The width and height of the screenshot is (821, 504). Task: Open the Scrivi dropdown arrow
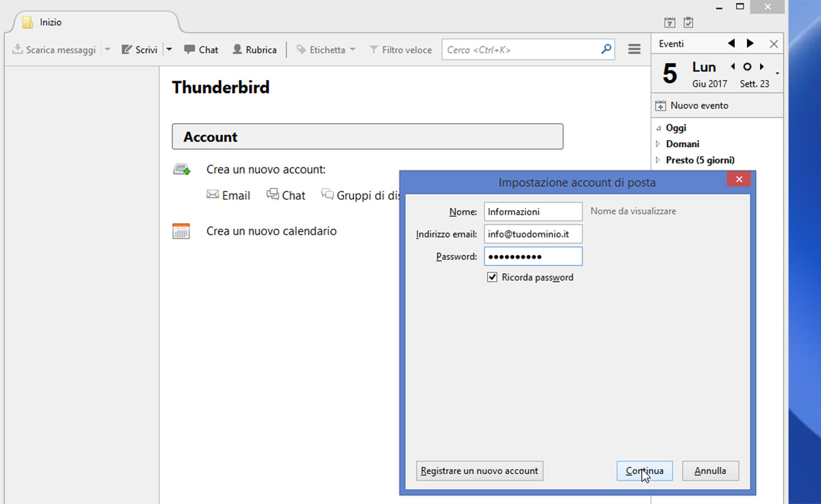[169, 50]
